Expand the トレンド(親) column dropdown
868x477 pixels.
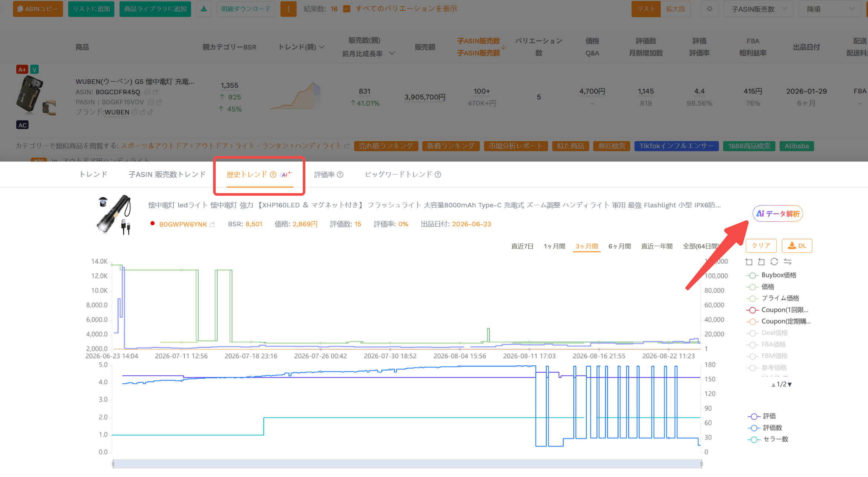pos(322,47)
